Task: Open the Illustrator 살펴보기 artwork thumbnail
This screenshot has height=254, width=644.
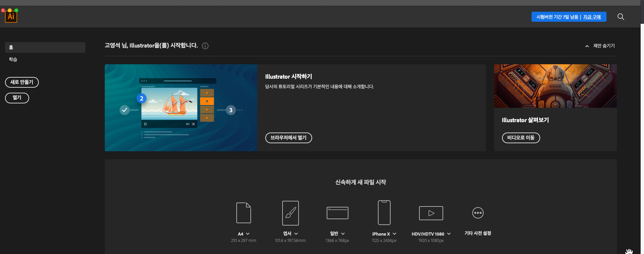Action: pos(555,86)
